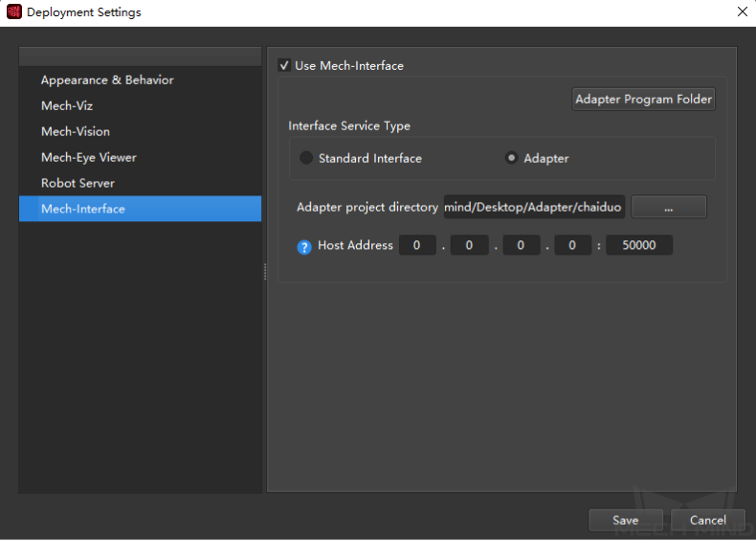Click the first Host Address octet field
Image resolution: width=756 pixels, height=540 pixels.
pyautogui.click(x=417, y=245)
